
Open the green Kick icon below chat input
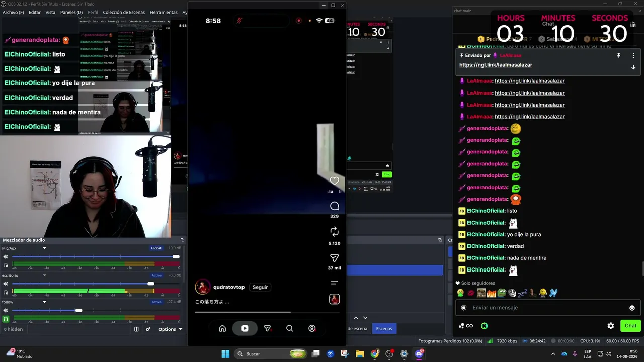pos(484,326)
